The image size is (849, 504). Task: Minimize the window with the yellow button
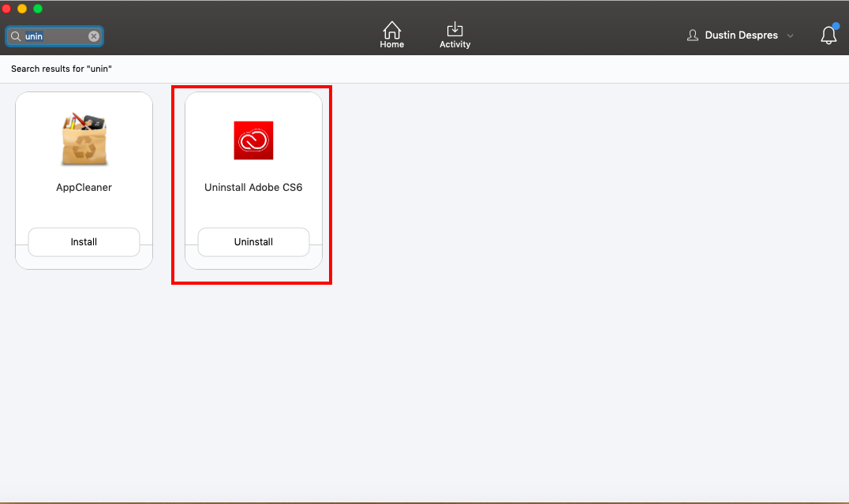click(x=22, y=9)
